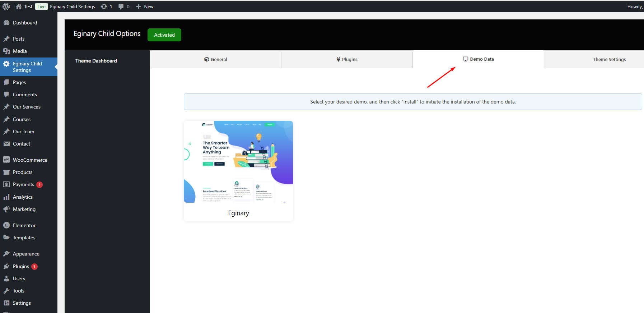The image size is (644, 313).
Task: Click the Users menu label
Action: [x=19, y=279]
